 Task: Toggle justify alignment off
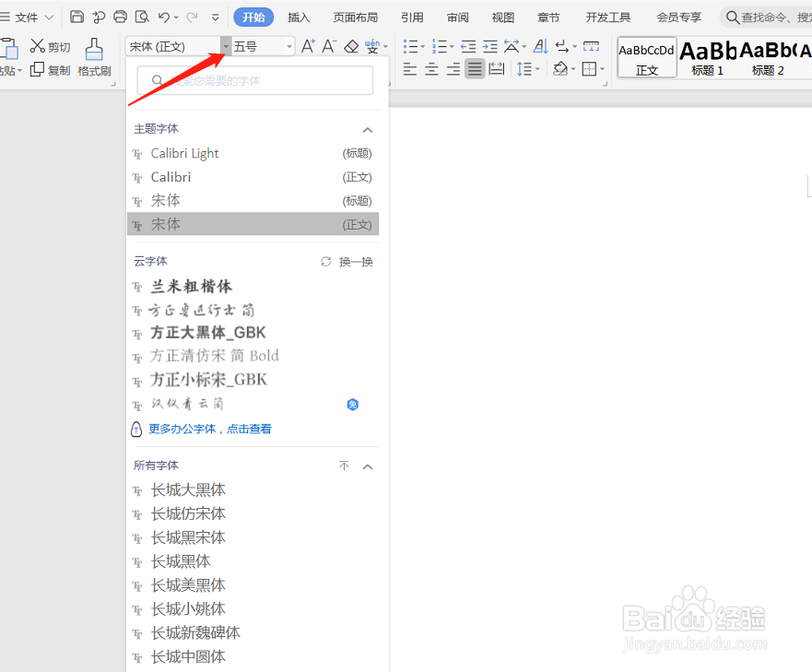point(475,67)
